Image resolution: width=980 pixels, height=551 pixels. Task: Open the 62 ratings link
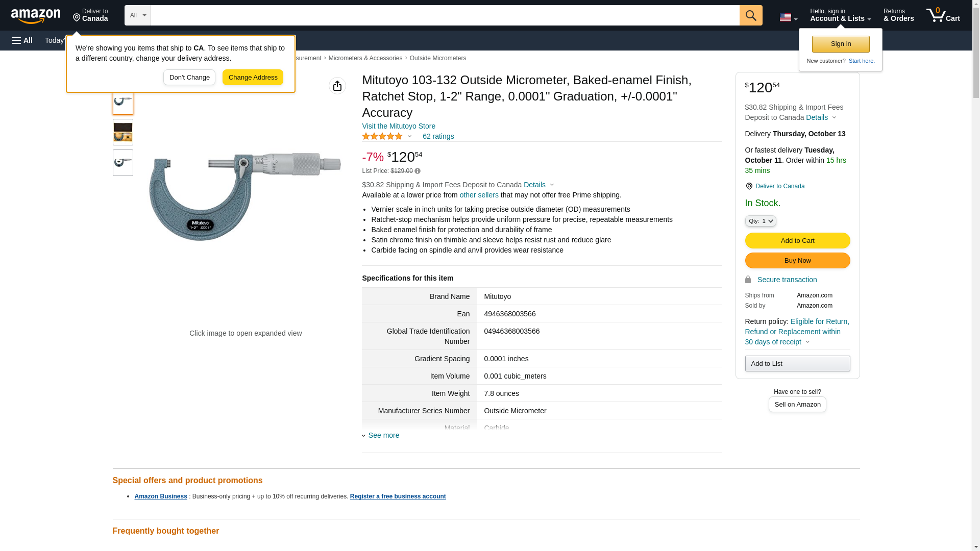pyautogui.click(x=438, y=136)
